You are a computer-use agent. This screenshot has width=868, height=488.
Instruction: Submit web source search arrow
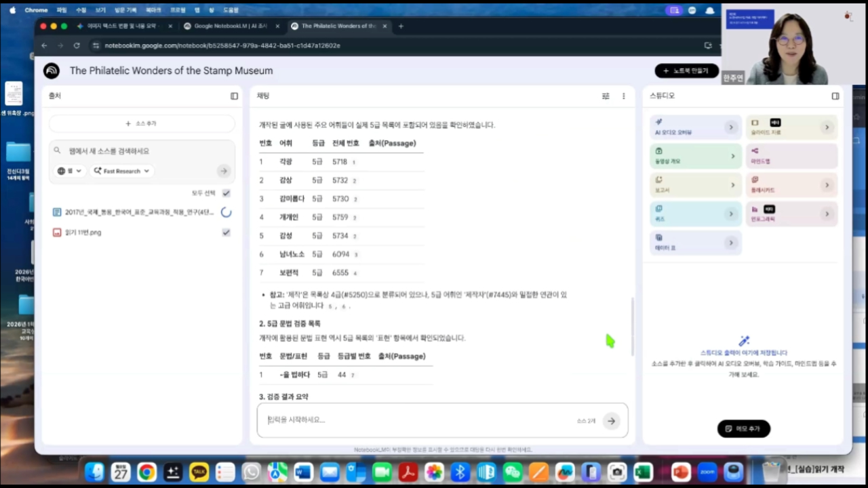223,171
